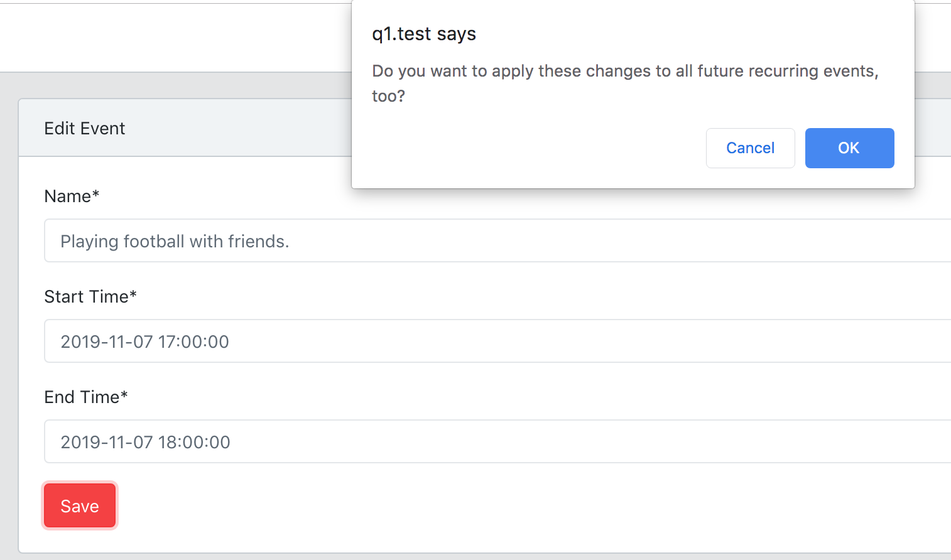Screen dimensions: 951x560
Task: Click Cancel in the q1.test dialog
Action: (x=750, y=148)
